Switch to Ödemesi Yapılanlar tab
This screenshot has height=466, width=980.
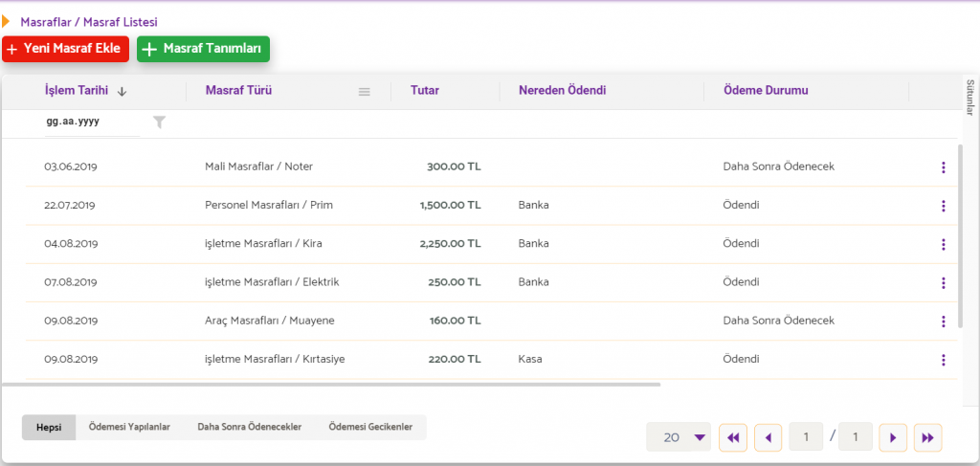coord(129,428)
